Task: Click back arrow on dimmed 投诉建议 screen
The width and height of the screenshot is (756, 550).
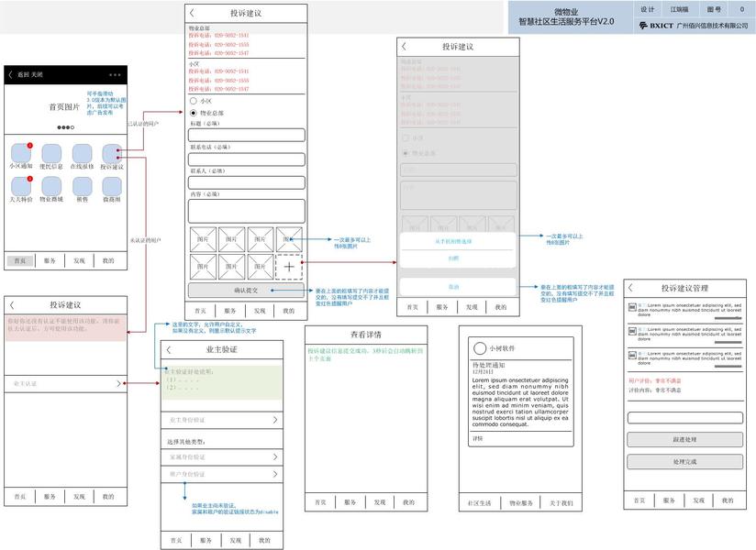Action: [404, 46]
